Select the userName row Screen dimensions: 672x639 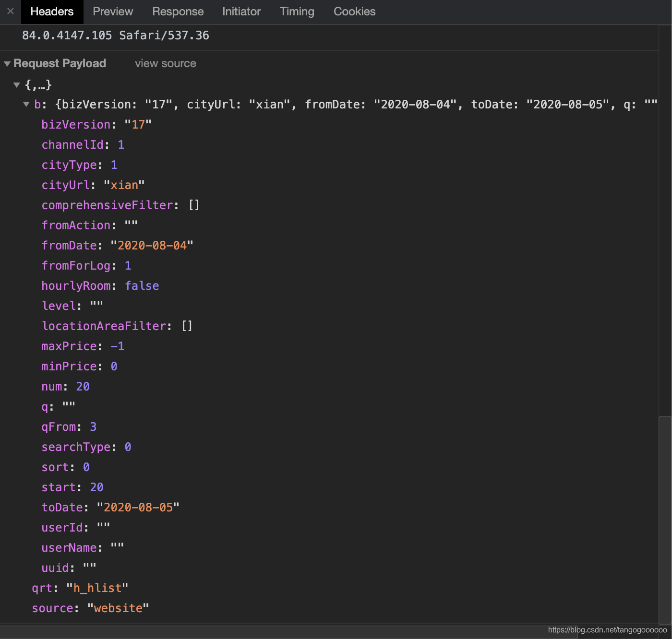click(x=83, y=548)
